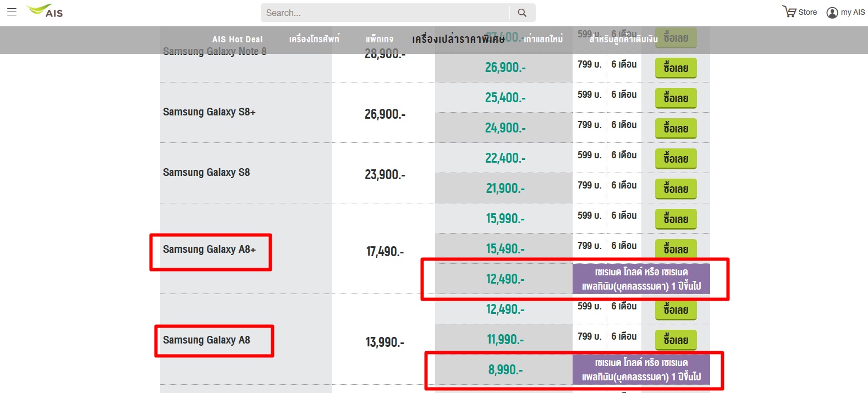The height and width of the screenshot is (393, 868).
Task: Select the Samsung Galaxy S8 model name
Action: [x=206, y=173]
